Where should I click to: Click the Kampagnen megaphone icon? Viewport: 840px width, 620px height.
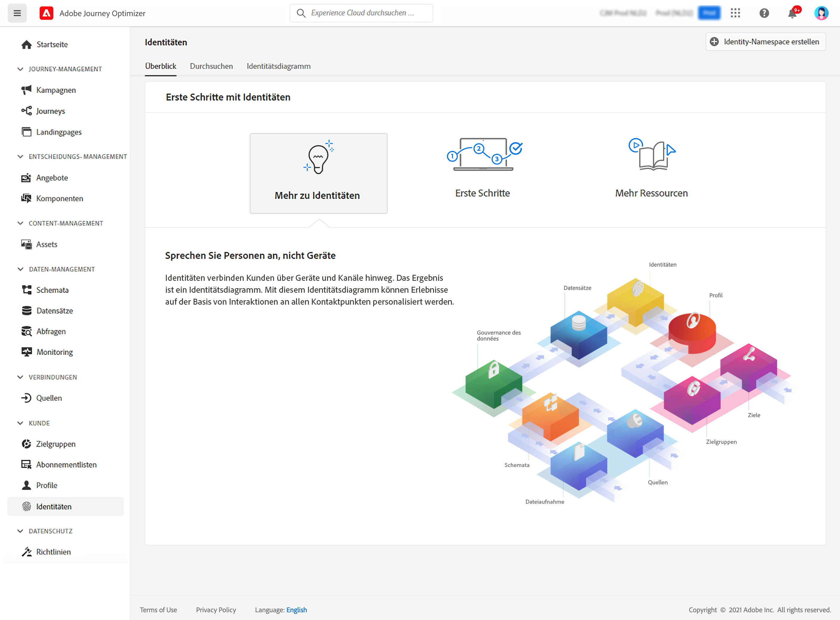(x=26, y=90)
